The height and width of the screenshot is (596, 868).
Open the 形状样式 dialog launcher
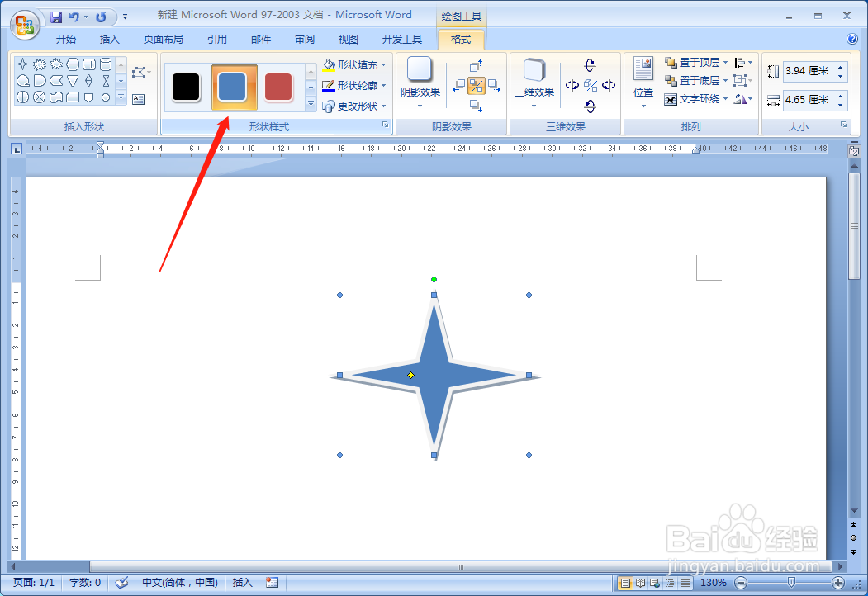point(386,125)
